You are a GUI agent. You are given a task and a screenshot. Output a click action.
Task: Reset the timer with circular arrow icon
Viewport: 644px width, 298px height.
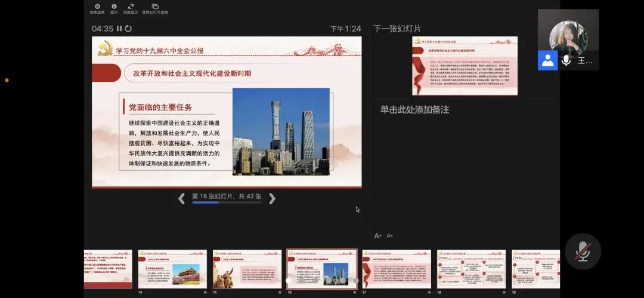128,29
